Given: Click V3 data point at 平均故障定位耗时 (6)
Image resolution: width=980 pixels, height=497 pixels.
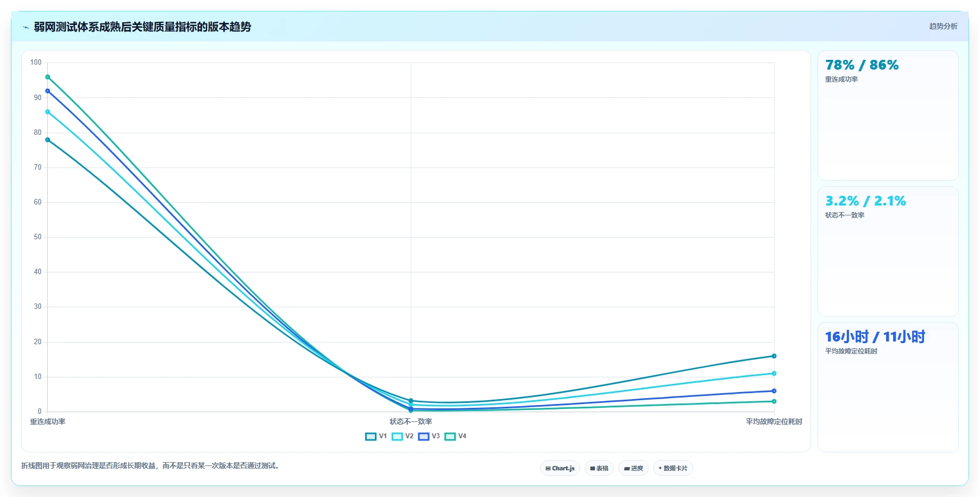Looking at the screenshot, I should click(x=774, y=391).
